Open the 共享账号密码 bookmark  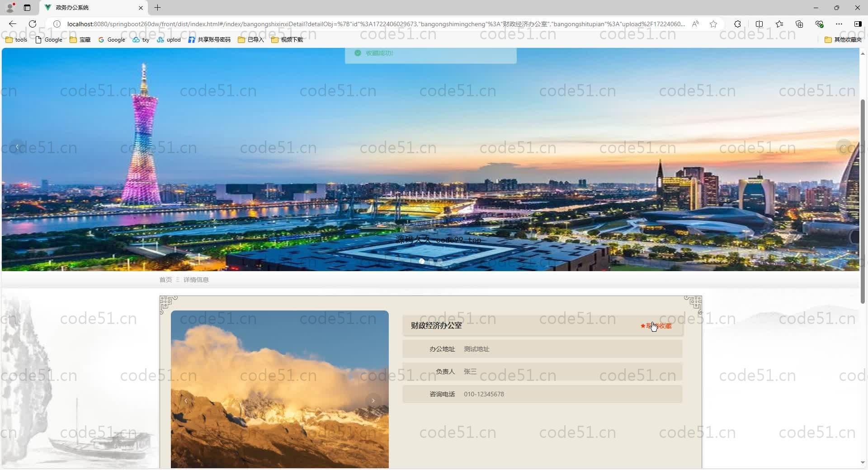pos(209,40)
